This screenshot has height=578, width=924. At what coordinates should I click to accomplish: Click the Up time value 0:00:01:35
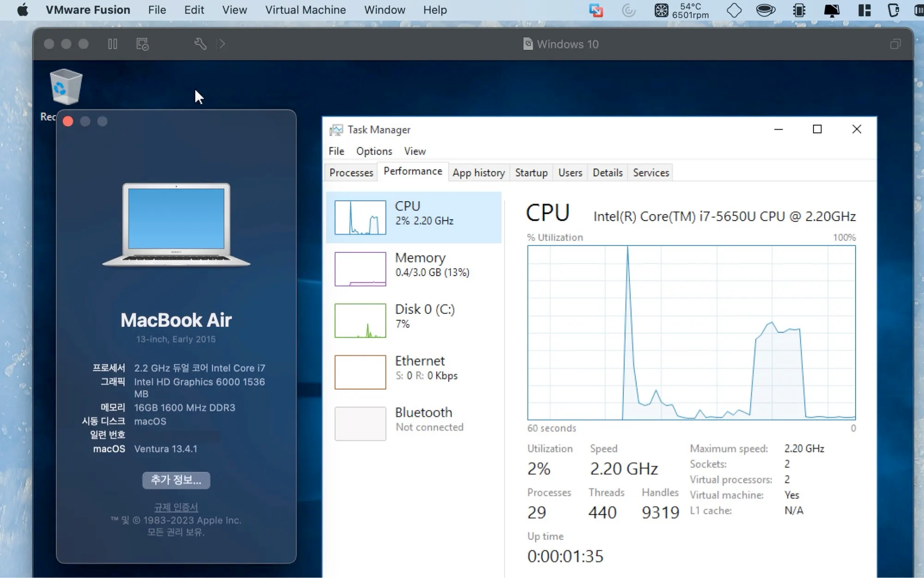(x=565, y=556)
